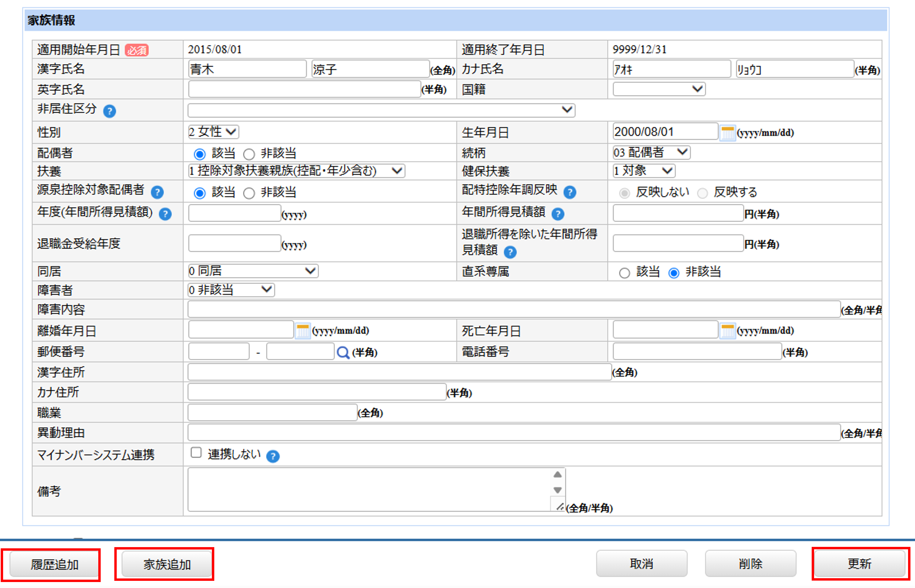
Task: Select 非該当 for 源泉控除対象配偶者
Action: [249, 193]
